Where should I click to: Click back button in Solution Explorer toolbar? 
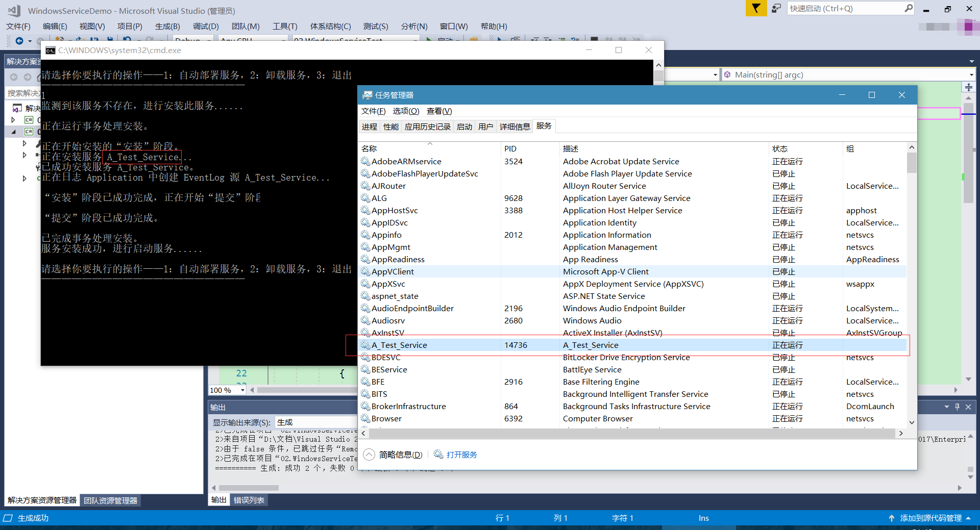pos(14,77)
